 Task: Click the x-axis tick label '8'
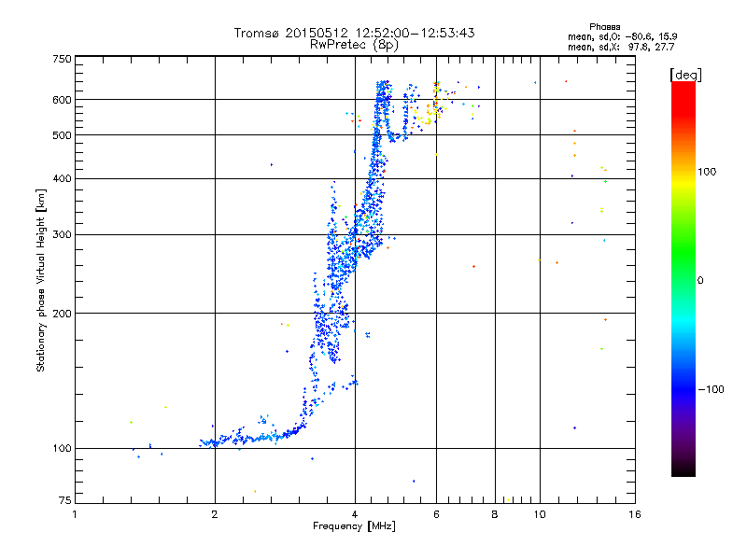pos(495,514)
